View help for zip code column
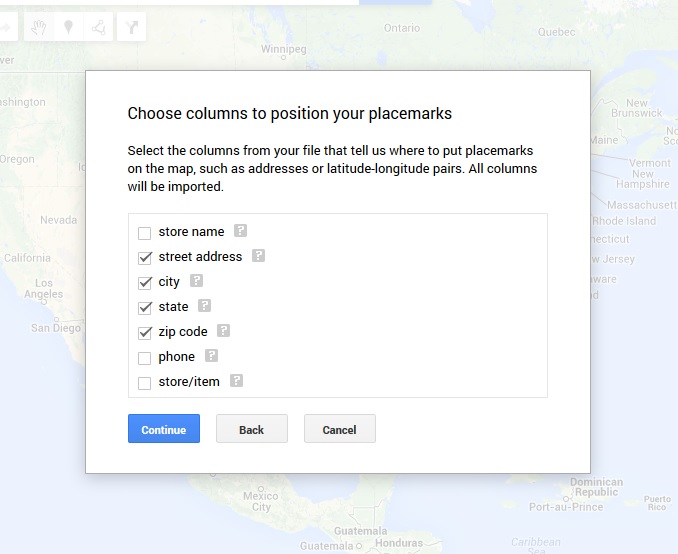This screenshot has height=554, width=678. point(223,331)
